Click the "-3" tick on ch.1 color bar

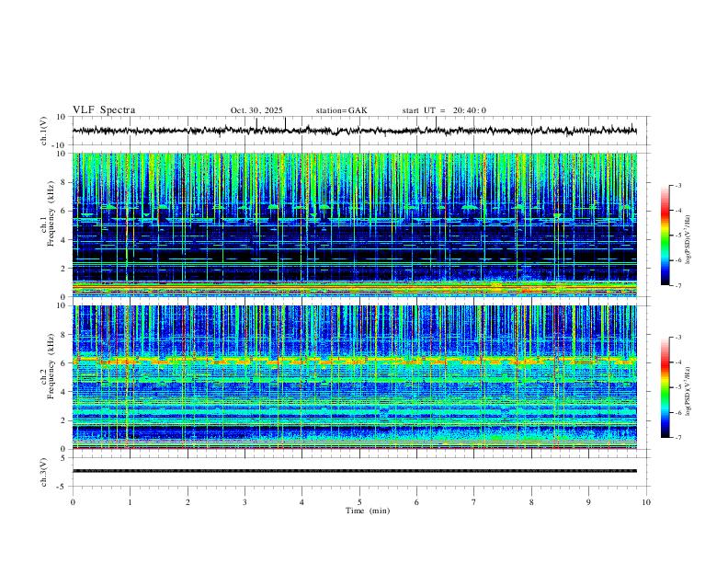coord(677,185)
